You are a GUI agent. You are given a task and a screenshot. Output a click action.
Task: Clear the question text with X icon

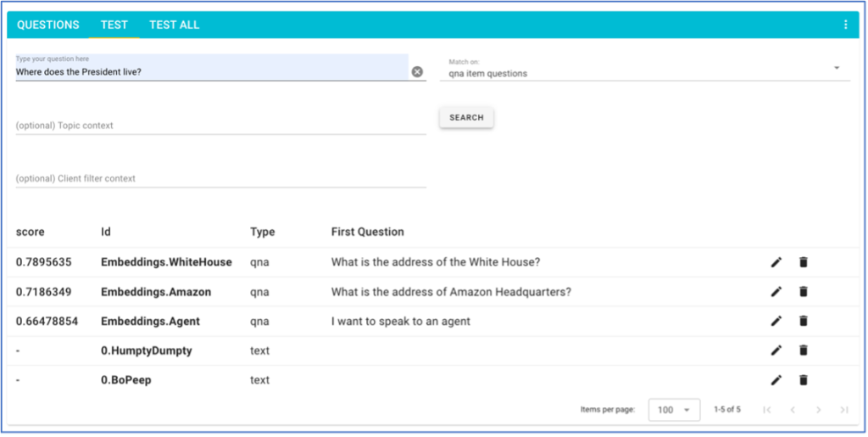coord(417,71)
